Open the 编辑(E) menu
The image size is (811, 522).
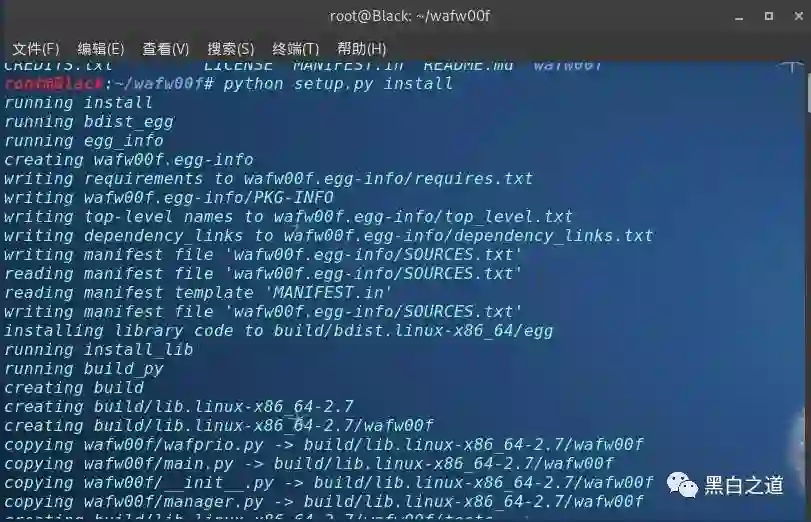[100, 49]
